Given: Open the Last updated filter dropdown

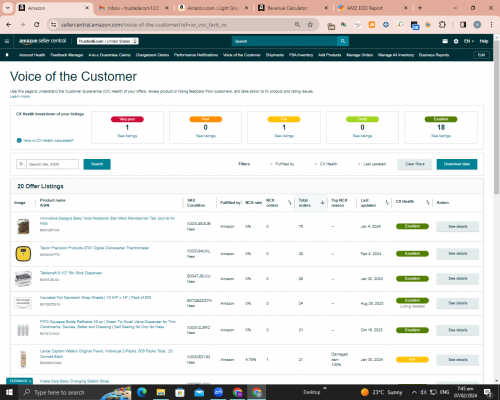Looking at the screenshot, I should [x=372, y=164].
